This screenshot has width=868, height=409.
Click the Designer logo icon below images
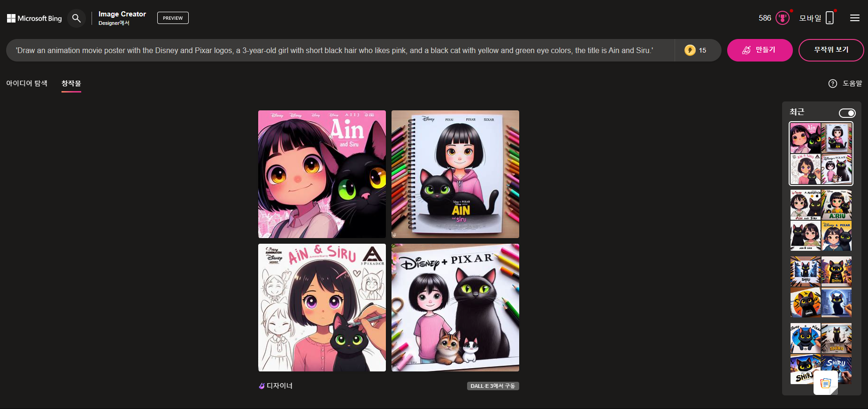261,386
